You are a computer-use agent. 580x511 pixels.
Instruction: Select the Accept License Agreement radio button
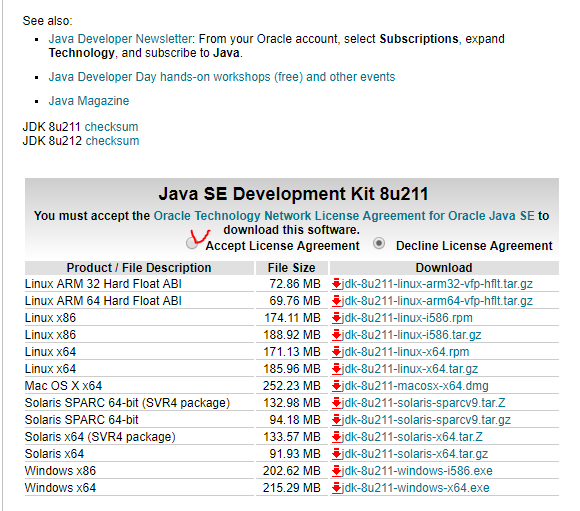192,243
